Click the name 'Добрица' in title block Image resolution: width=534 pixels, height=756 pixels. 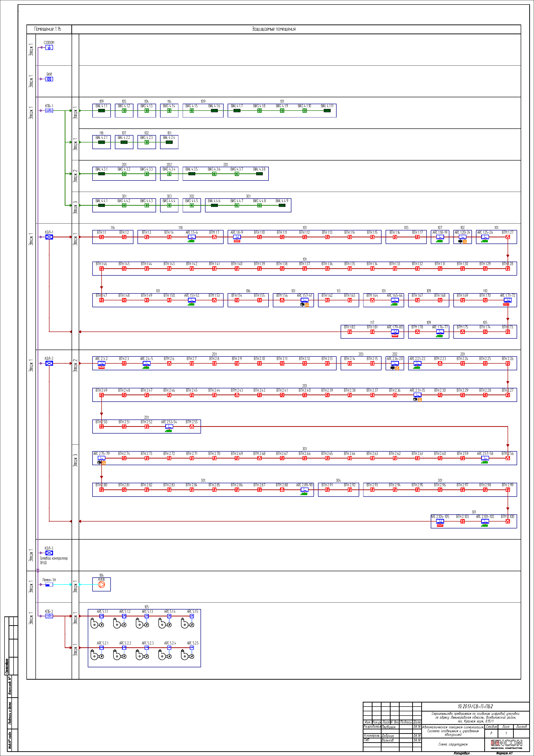tap(388, 736)
